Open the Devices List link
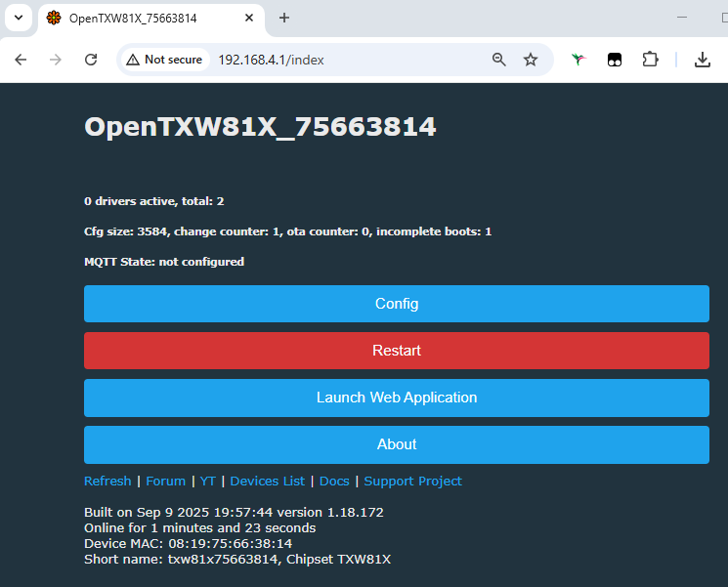 coord(268,482)
